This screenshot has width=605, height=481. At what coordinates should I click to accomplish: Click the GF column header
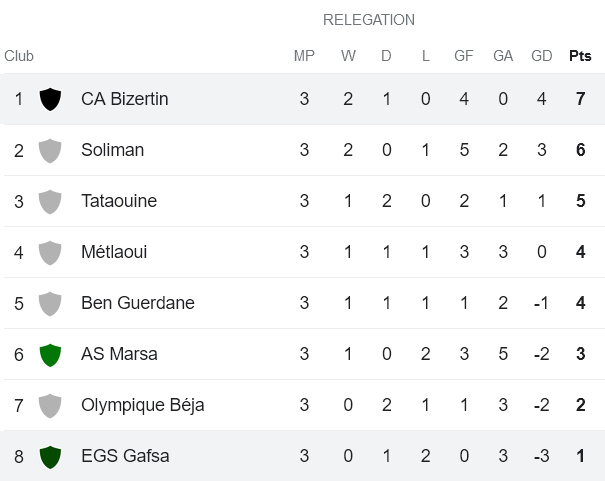464,56
